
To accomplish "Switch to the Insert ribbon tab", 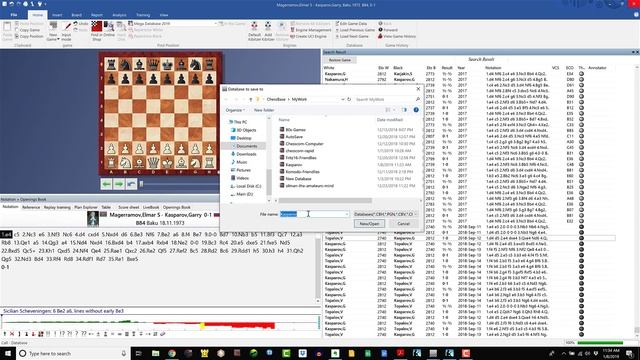I will [x=57, y=15].
